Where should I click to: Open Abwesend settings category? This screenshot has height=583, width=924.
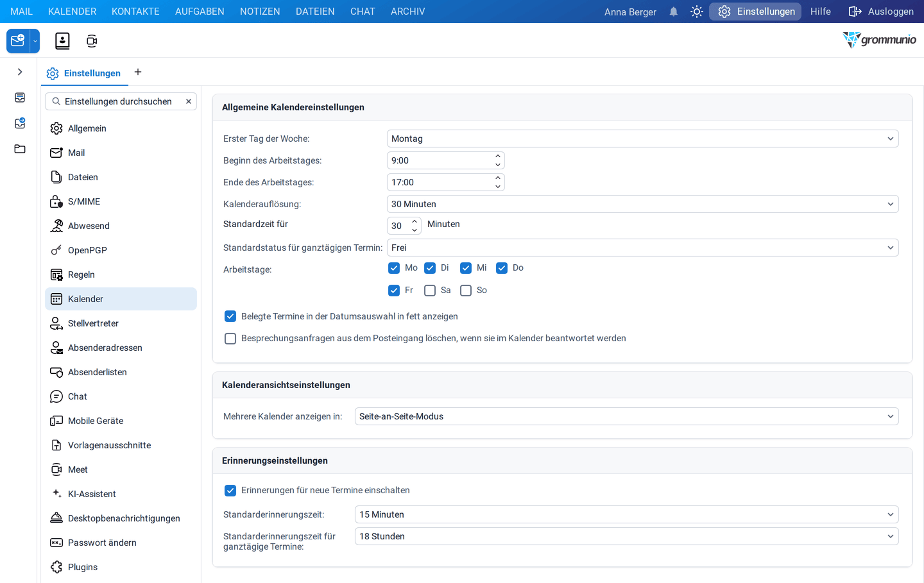[121, 226]
